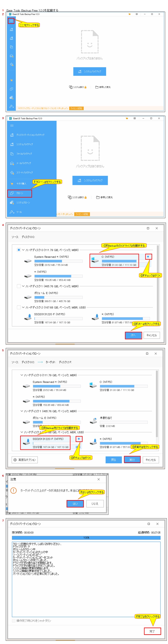Click 未割り当て pie-chart icon in target-selection dialog
This screenshot has width=168, height=644.
click(x=93, y=421)
